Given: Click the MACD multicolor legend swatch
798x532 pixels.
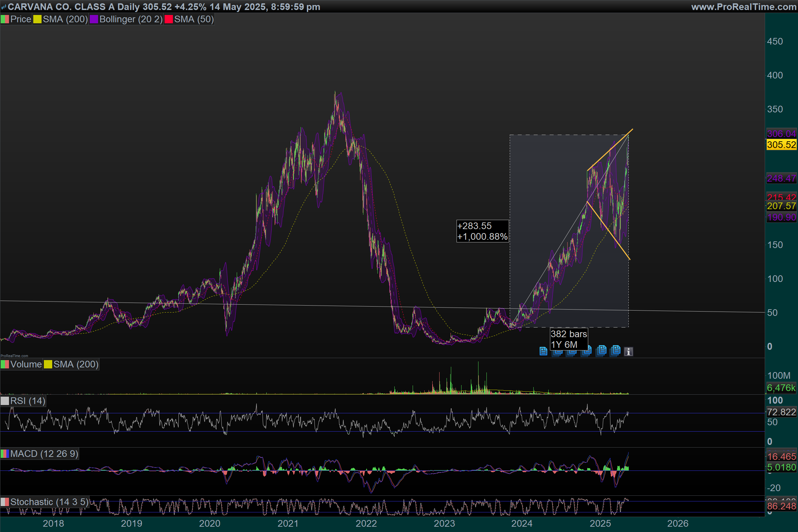Looking at the screenshot, I should coord(5,454).
